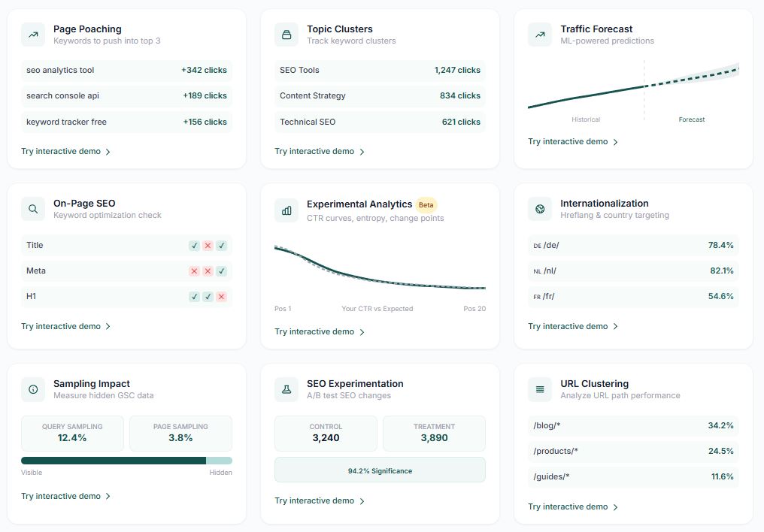Click the 94.2% Significance bar
The width and height of the screenshot is (764, 532).
coord(380,470)
